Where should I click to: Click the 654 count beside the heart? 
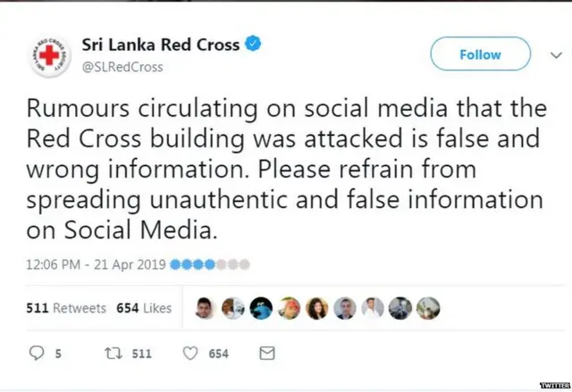[218, 354]
